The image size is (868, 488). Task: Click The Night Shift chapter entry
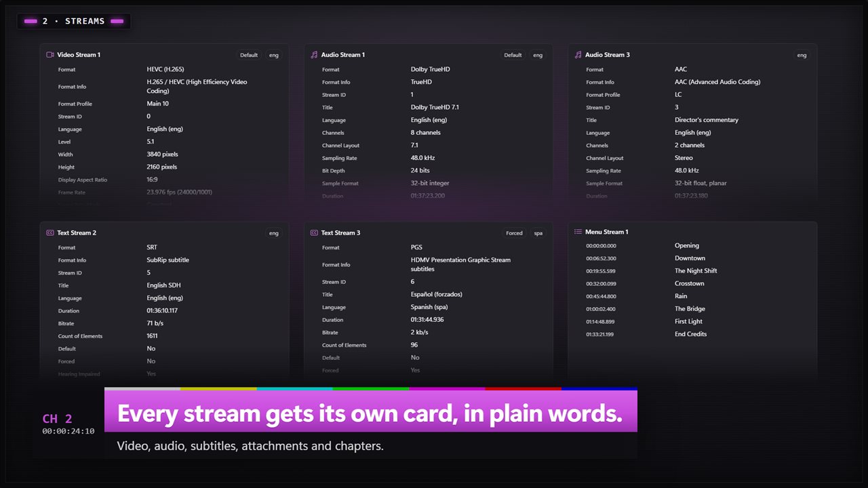(x=696, y=271)
